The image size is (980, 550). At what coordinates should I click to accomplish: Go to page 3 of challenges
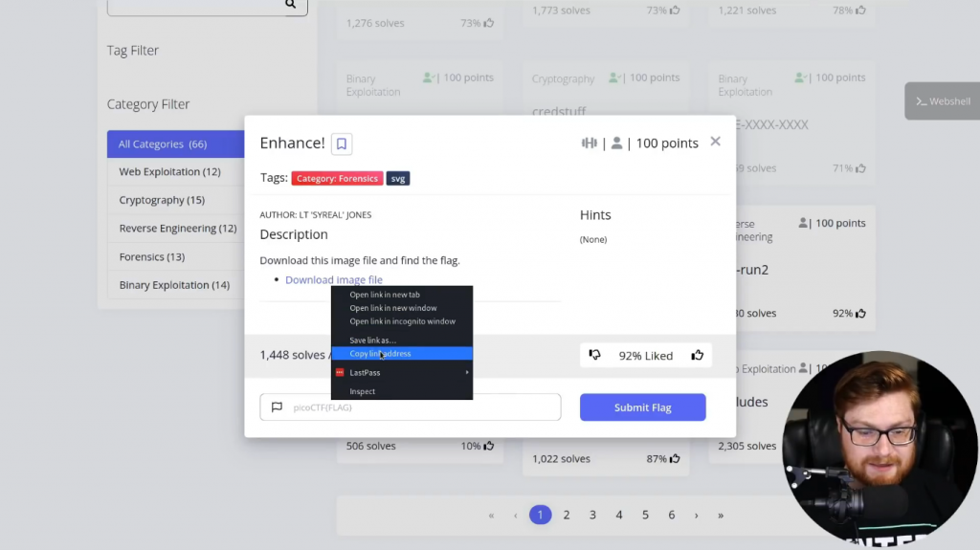(x=592, y=515)
